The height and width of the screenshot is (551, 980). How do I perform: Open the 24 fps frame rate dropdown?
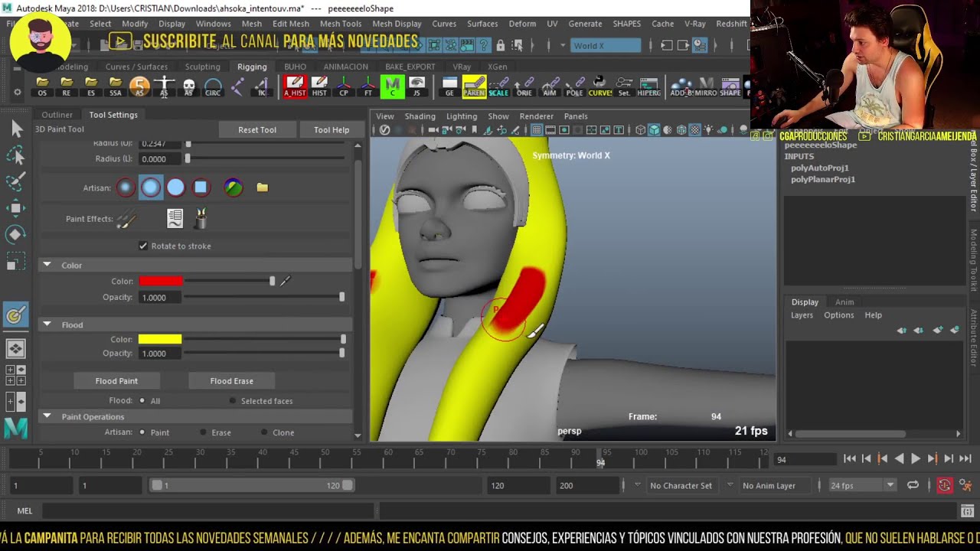coord(861,485)
